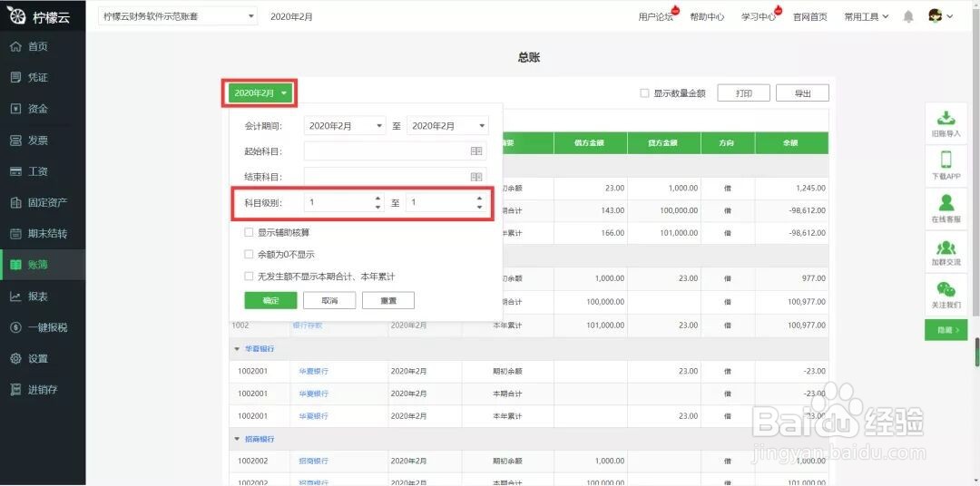980x486 pixels.
Task: Click the 取消 cancel button
Action: coord(329,300)
